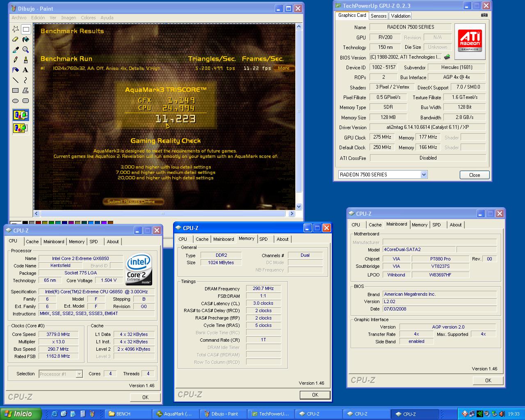The width and height of the screenshot is (525, 420).
Task: Select the Pick Color eyedropper tool
Action: click(16, 50)
